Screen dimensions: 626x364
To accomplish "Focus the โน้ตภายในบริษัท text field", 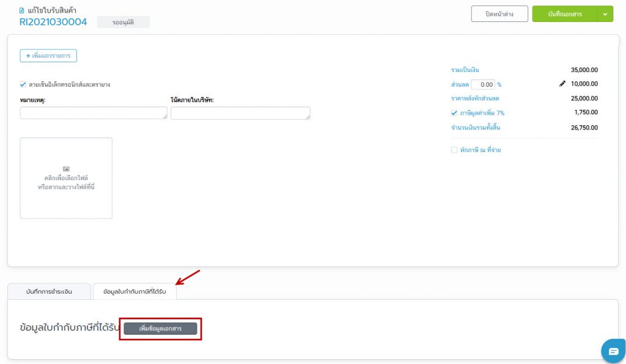I will 239,113.
